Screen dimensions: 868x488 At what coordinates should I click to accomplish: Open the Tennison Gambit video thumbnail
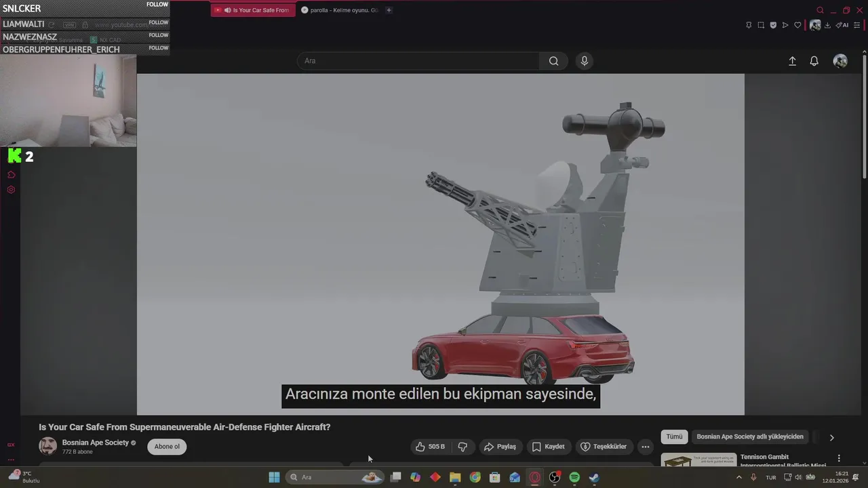[x=698, y=460]
